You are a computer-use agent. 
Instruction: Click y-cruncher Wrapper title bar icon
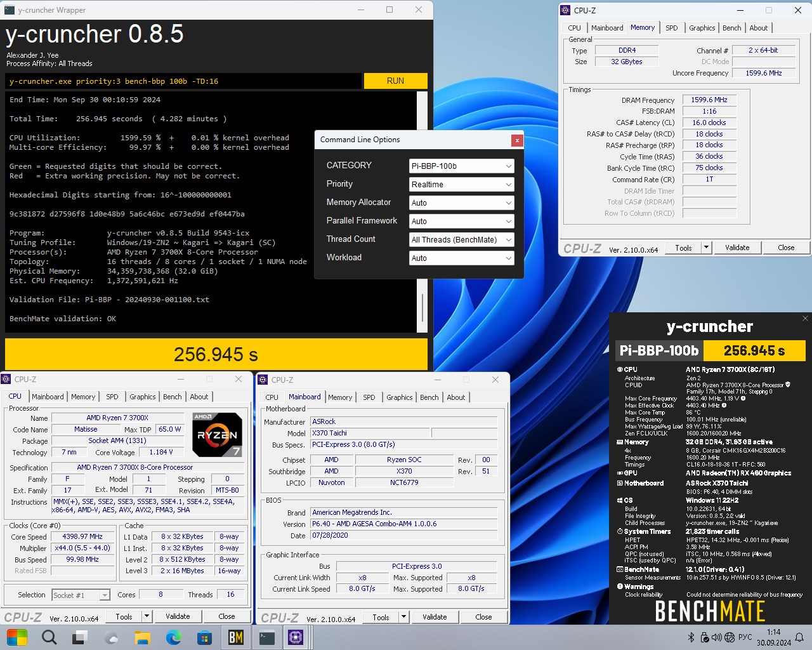coord(10,10)
